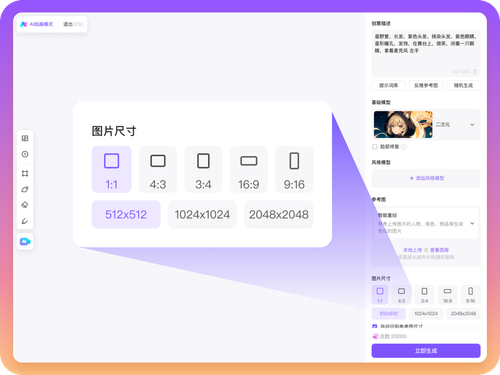Choose 512x512 size in the right panel
This screenshot has height=375, width=500.
click(x=389, y=314)
